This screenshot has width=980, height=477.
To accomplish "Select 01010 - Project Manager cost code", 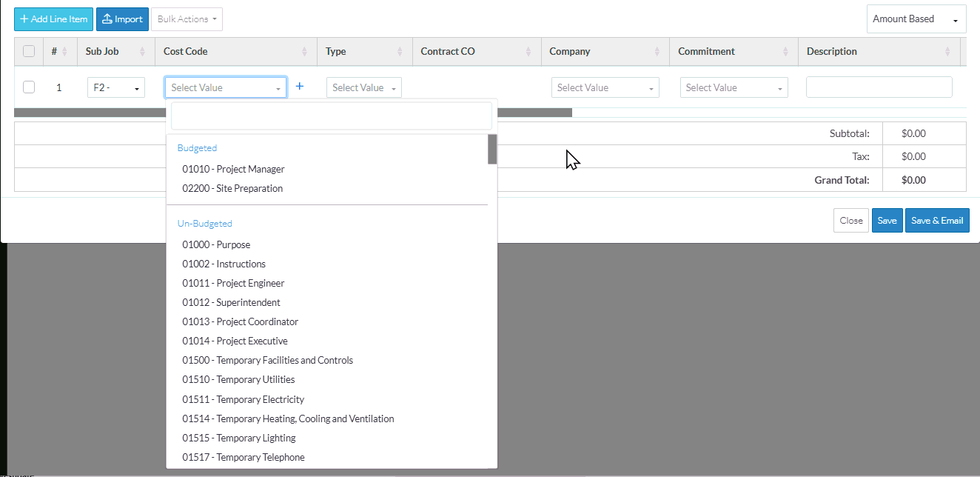I will coord(233,169).
